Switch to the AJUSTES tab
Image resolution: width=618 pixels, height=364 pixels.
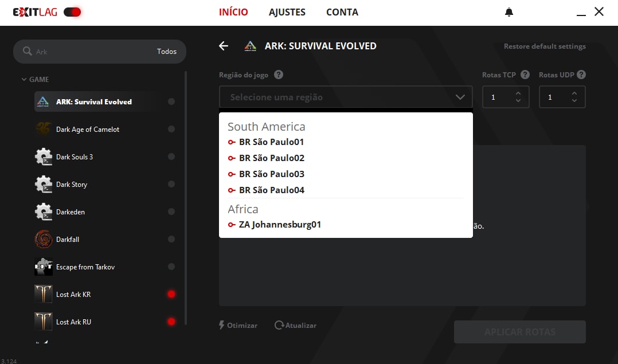point(287,12)
